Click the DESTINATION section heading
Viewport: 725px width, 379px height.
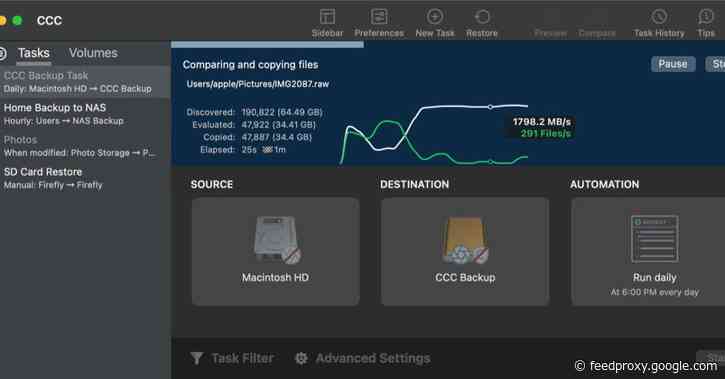414,184
